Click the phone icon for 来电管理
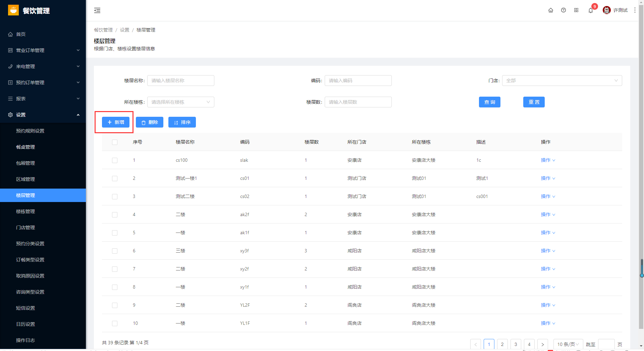The image size is (644, 351). coord(10,66)
